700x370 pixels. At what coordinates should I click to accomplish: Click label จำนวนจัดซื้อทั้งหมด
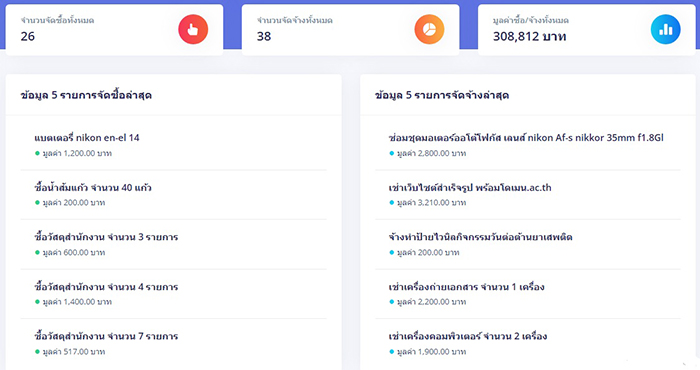pos(57,20)
